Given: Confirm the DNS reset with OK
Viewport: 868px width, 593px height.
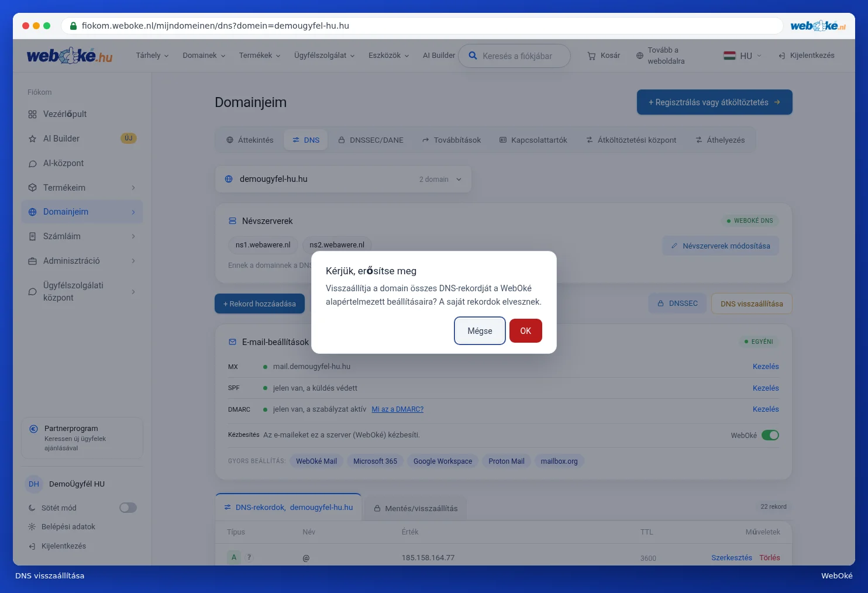Looking at the screenshot, I should coord(526,331).
